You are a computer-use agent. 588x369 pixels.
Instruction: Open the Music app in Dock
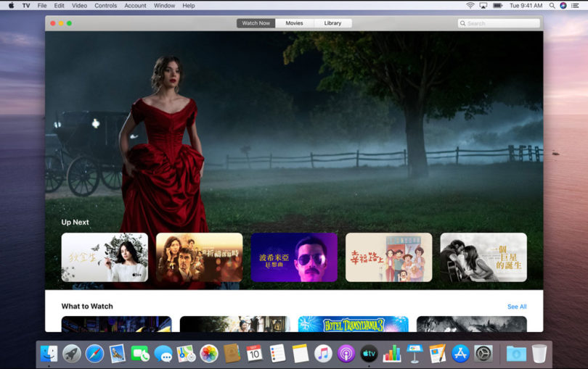point(323,354)
